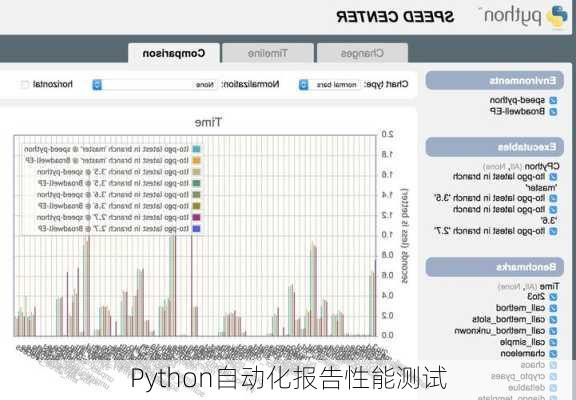Click legend text '2.7' @ Broadwell-EP
The image size is (576, 400).
coord(114,229)
